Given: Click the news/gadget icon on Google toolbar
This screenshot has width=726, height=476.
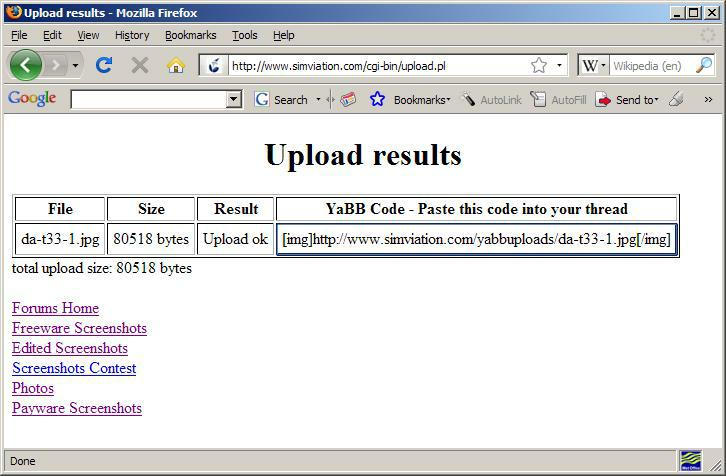Looking at the screenshot, I should coord(348,99).
